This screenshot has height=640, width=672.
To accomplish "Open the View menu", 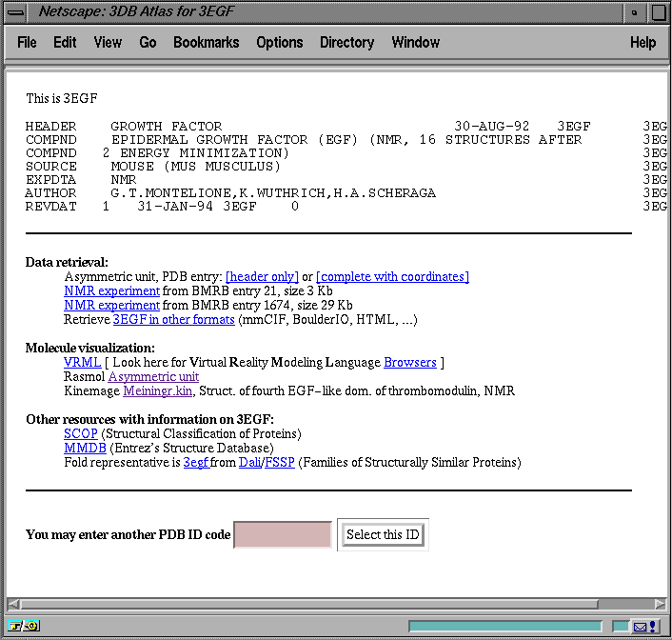I will [x=108, y=42].
